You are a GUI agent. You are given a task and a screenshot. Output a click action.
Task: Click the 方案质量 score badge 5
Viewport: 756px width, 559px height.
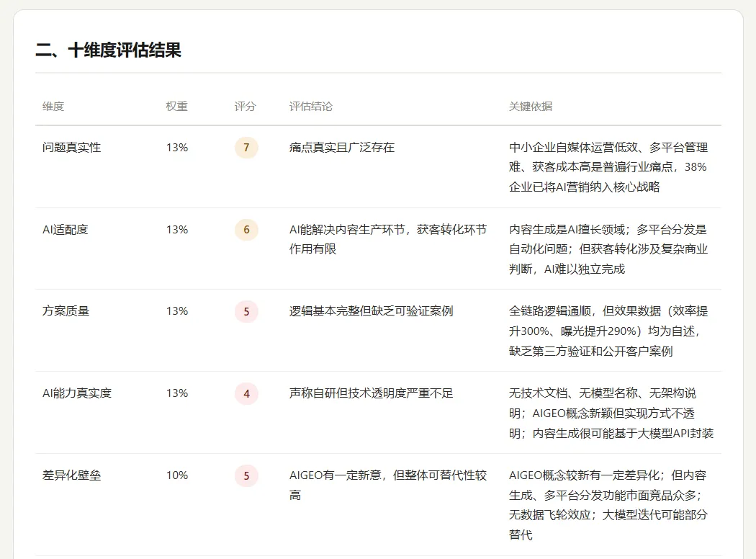[246, 312]
